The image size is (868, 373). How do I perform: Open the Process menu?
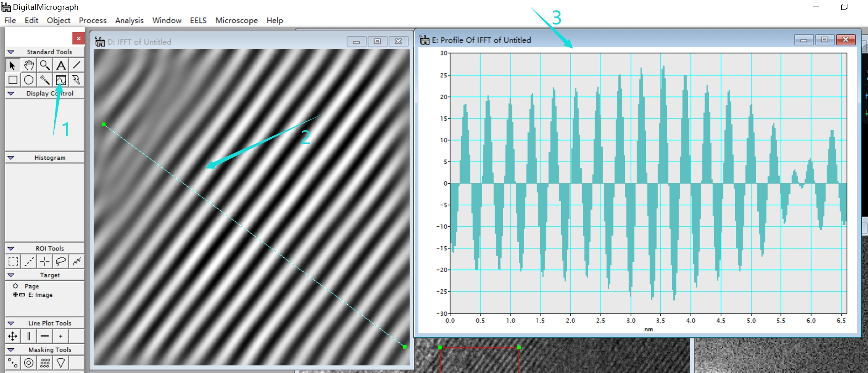pos(93,20)
